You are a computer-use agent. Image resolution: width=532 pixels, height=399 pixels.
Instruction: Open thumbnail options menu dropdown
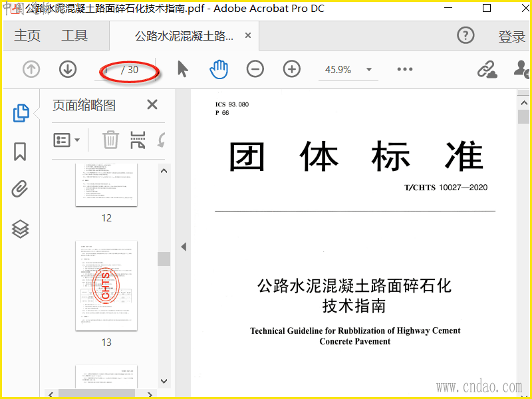66,140
